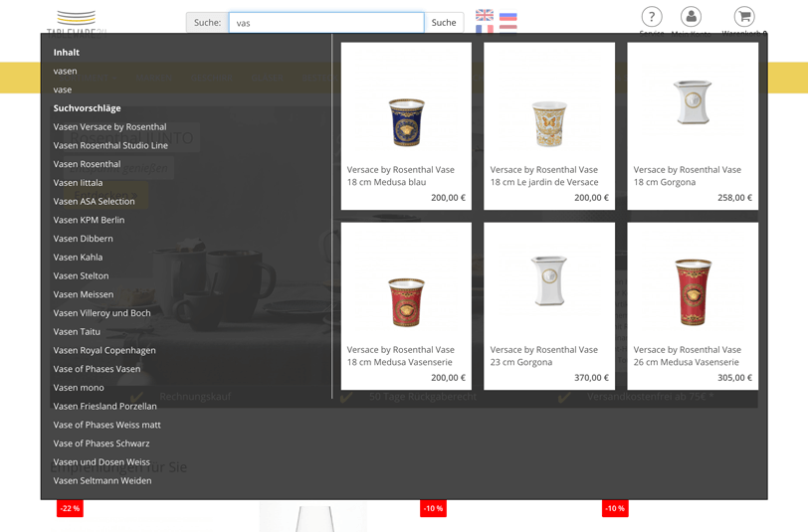Screen dimensions: 808x532
Task: Open the 18 cm Gorgona vase product
Action: click(693, 126)
